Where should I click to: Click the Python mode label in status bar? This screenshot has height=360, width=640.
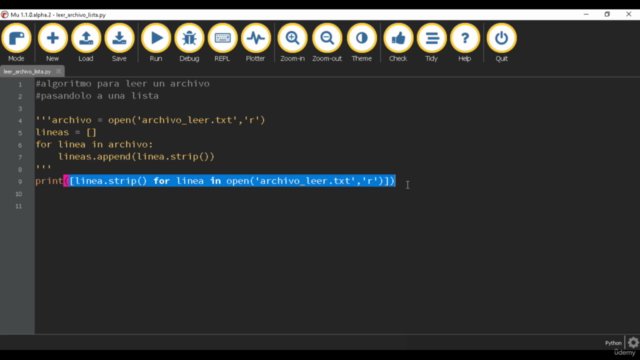click(x=613, y=343)
